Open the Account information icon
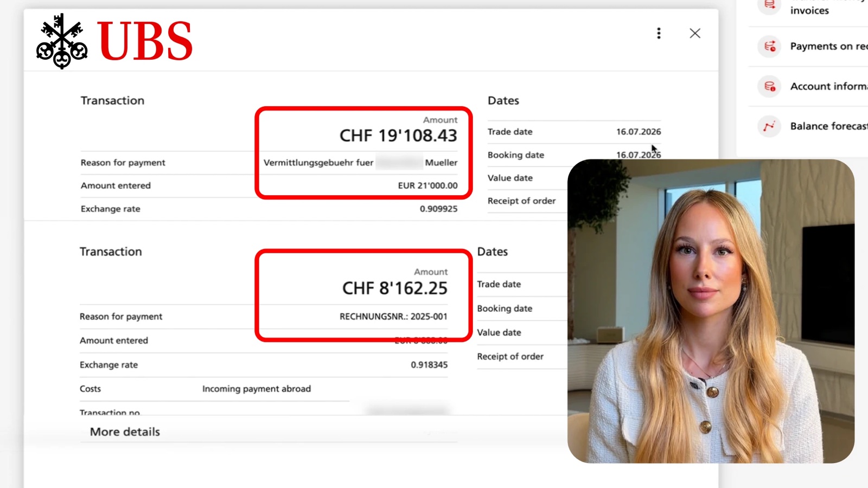This screenshot has width=868, height=488. 770,86
